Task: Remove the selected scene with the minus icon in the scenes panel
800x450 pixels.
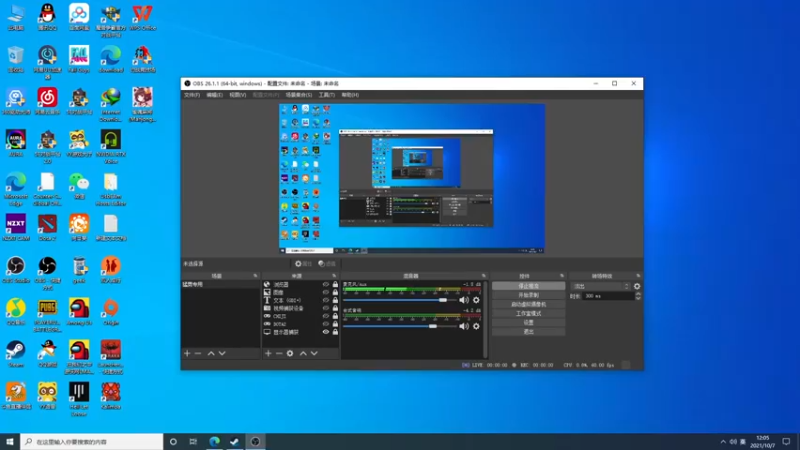Action: coord(198,353)
